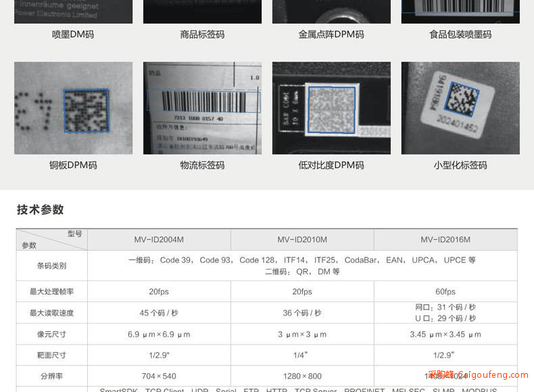Select the 6.9 μm×6.9 μm cell
This screenshot has width=534, height=392.
[x=159, y=335]
